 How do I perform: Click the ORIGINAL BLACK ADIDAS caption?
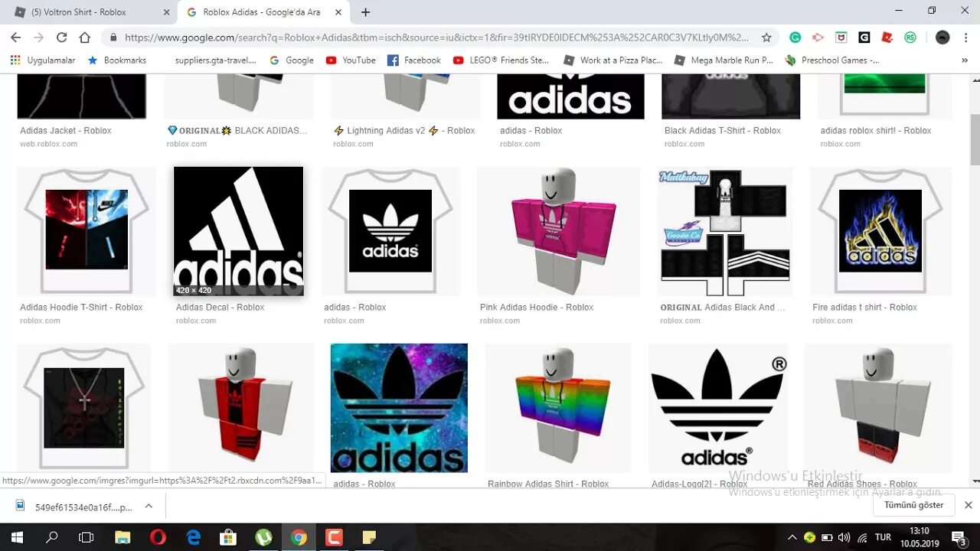click(x=237, y=131)
